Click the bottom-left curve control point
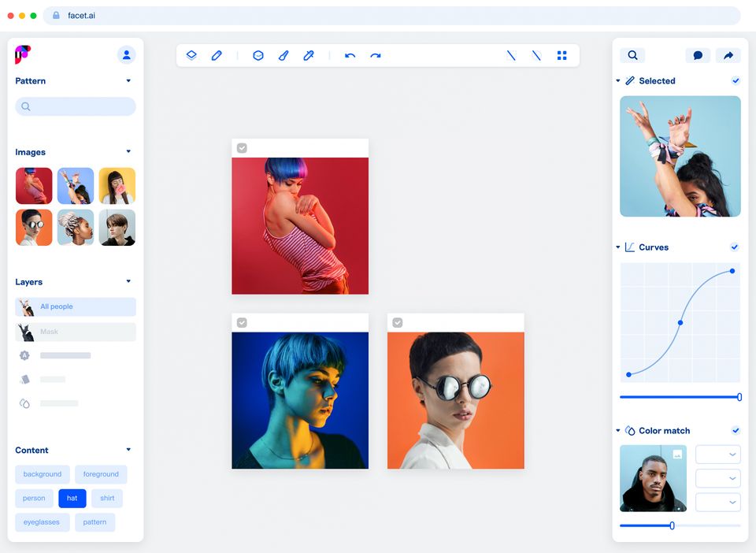756x553 pixels. coord(628,375)
